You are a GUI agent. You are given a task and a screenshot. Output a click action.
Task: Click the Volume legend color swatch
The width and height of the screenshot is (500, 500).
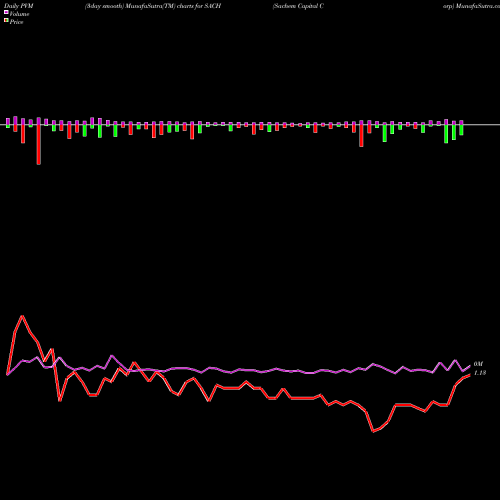6,13
